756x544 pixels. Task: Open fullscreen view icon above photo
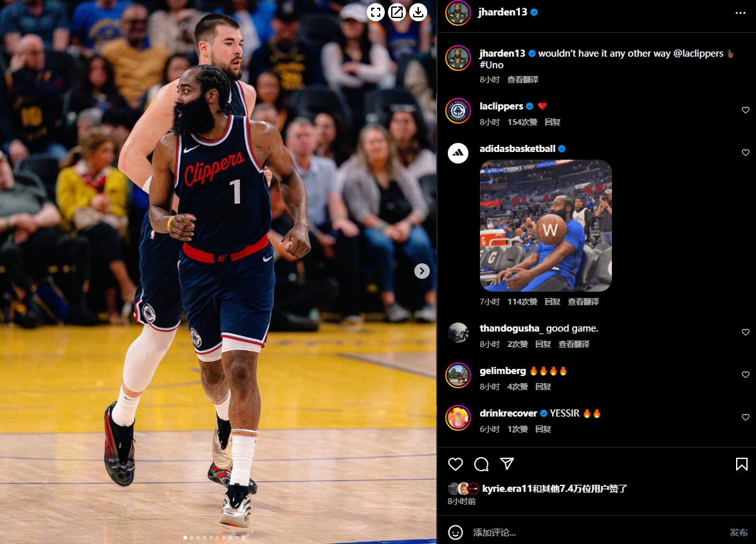376,12
